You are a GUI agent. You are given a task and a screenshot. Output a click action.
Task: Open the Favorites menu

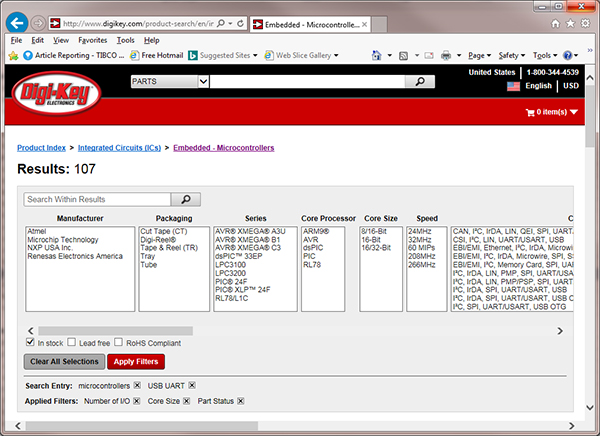point(93,40)
